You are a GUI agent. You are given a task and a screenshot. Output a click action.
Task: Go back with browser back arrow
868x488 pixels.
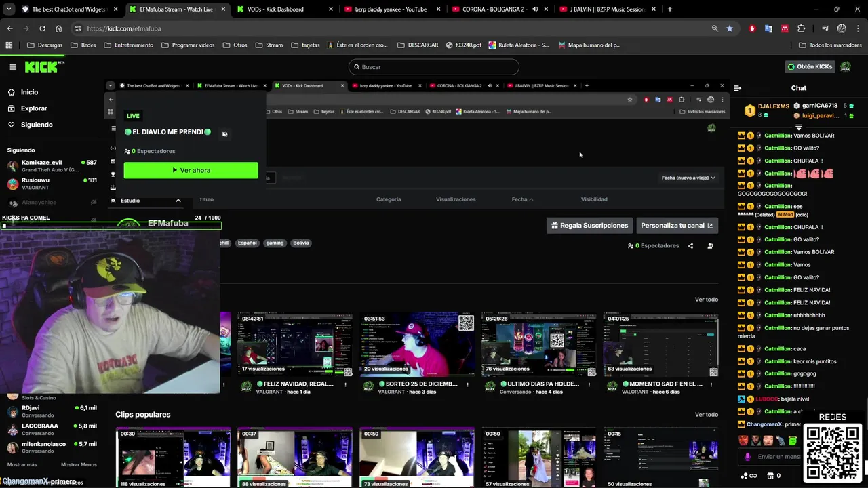9,28
